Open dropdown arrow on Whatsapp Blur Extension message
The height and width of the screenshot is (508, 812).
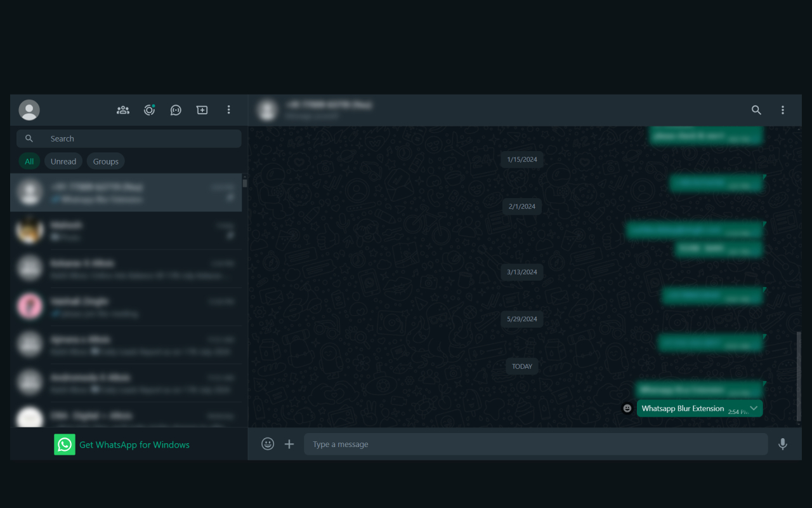[x=754, y=408]
